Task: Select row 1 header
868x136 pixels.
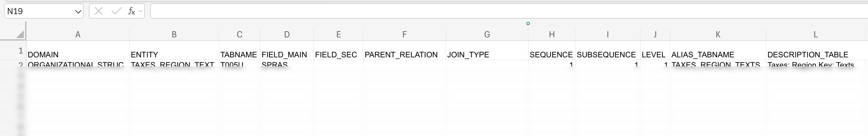Action: (x=20, y=51)
